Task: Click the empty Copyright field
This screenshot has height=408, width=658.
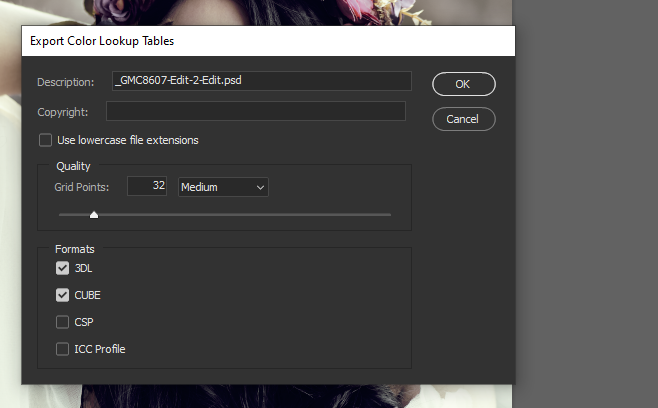Action: coord(256,111)
